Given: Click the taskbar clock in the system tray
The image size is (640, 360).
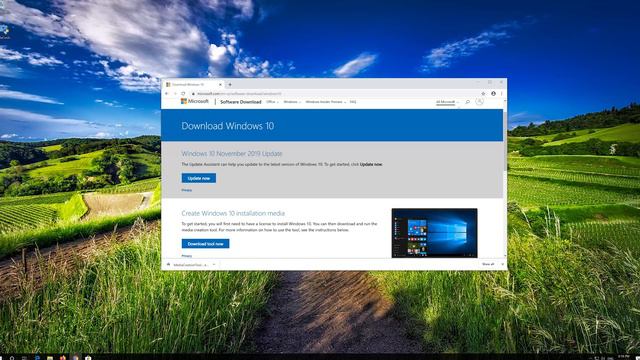Looking at the screenshot, I should coord(623,357).
